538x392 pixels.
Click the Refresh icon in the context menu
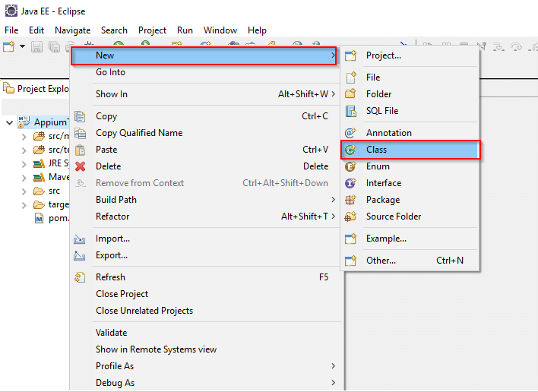point(81,277)
